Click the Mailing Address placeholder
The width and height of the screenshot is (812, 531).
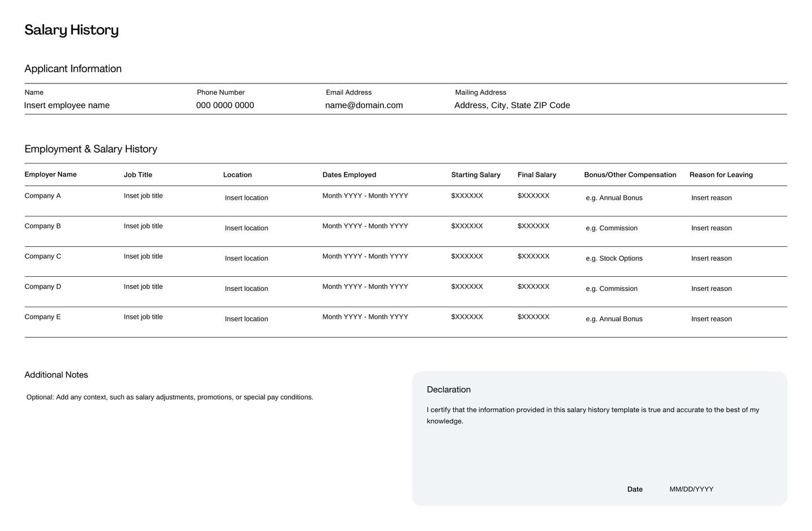(512, 105)
